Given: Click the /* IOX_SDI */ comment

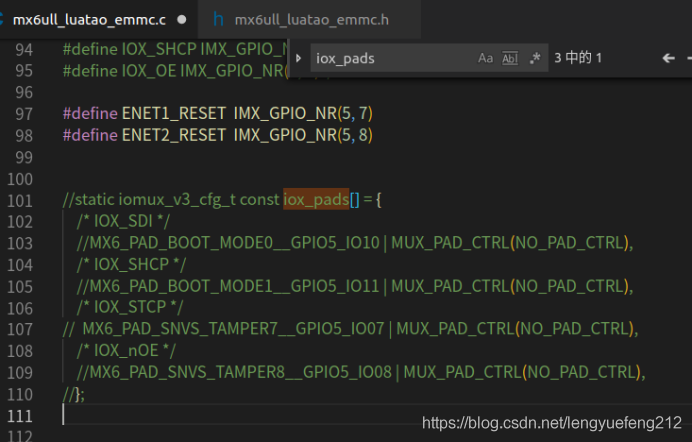Looking at the screenshot, I should [123, 221].
